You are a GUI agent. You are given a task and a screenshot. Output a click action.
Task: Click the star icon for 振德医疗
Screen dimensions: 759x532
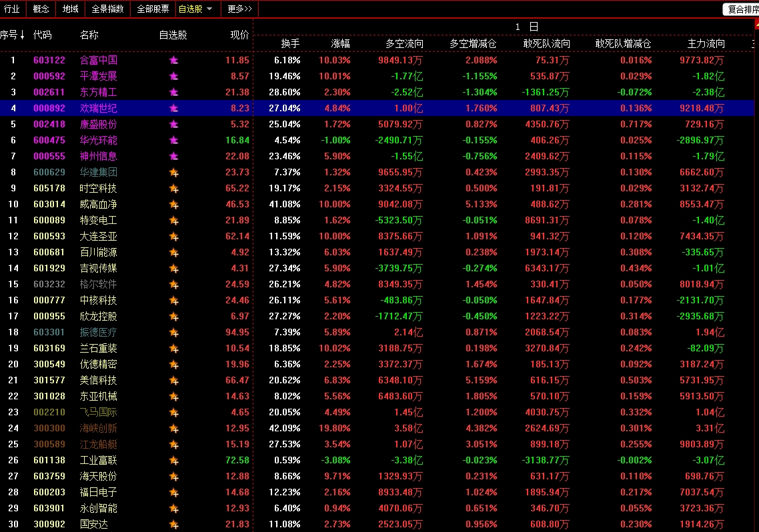coord(173,332)
